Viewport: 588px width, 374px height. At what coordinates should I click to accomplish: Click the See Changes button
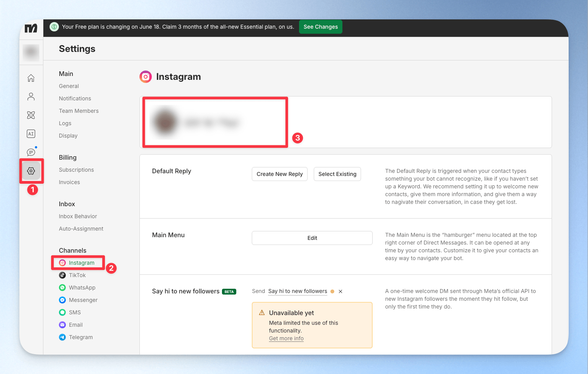pos(321,27)
